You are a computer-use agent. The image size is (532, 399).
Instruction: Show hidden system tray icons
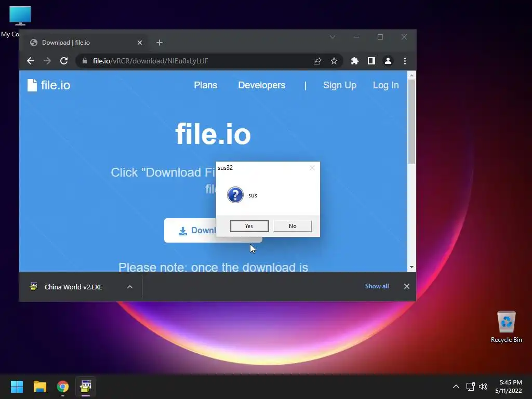(x=456, y=387)
